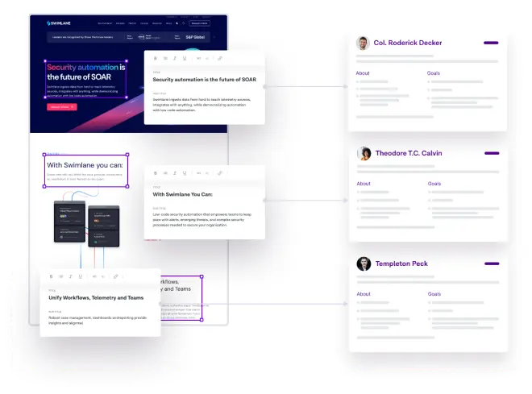Click the red call-to-action button in hero

click(61, 106)
